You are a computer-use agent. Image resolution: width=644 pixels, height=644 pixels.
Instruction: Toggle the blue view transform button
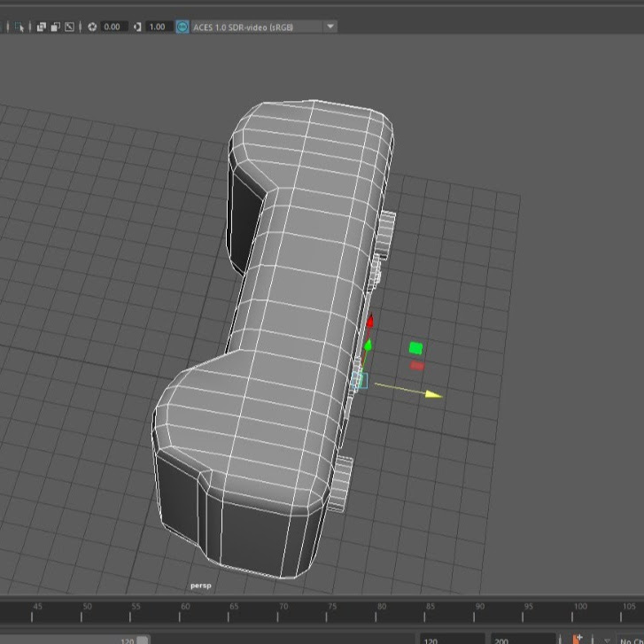(182, 27)
